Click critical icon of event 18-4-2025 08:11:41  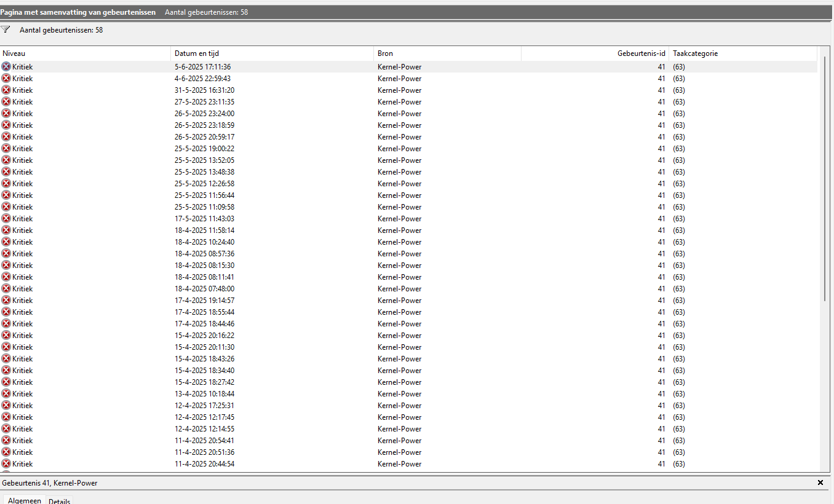pos(6,277)
